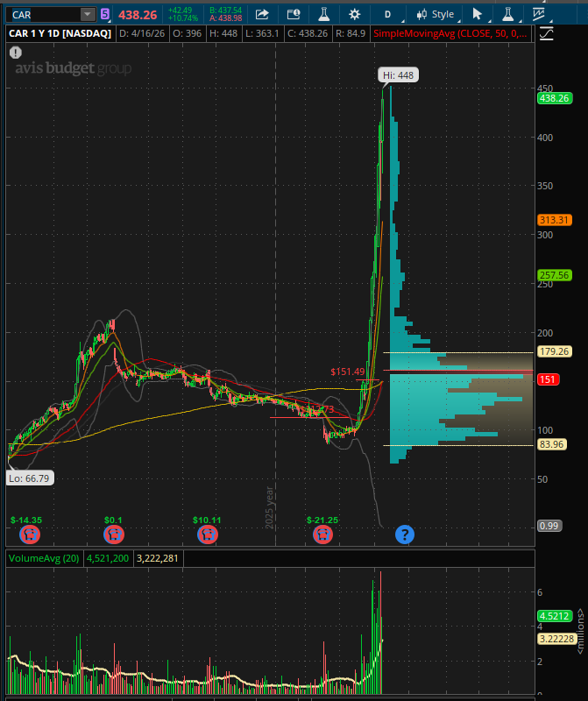Screen dimensions: 588x701
Task: Expand the symbol selector dropdown arrow
Action: [88, 14]
